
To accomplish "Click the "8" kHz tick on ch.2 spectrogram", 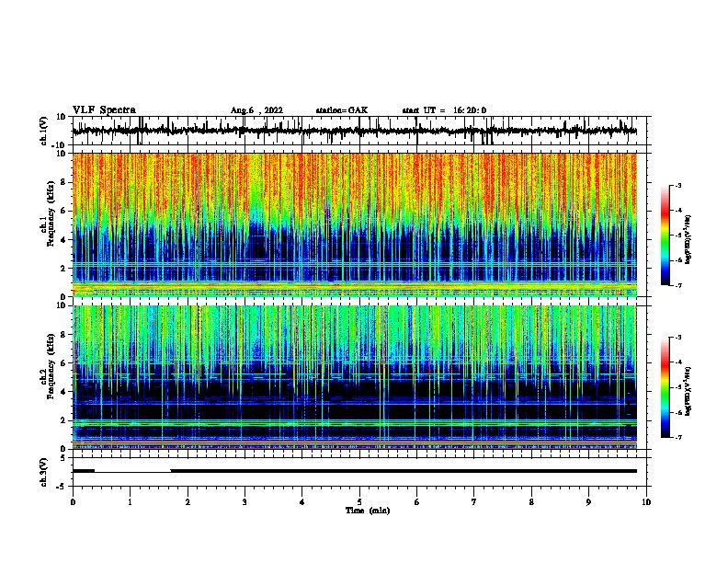I will point(63,335).
